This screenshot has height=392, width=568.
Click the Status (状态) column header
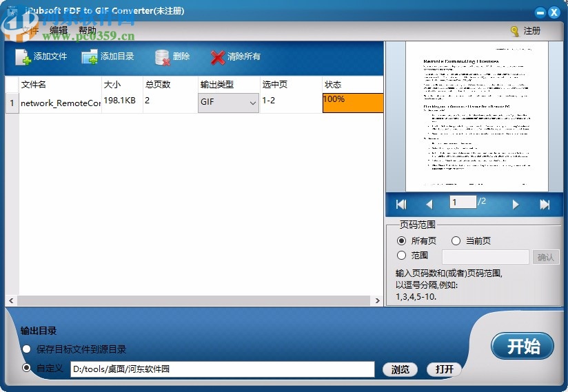click(353, 85)
